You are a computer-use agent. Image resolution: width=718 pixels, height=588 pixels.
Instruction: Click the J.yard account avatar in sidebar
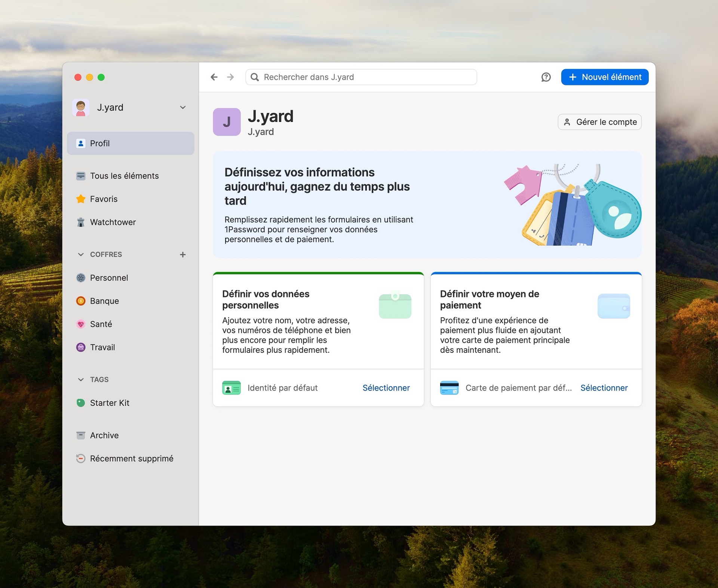click(x=81, y=108)
